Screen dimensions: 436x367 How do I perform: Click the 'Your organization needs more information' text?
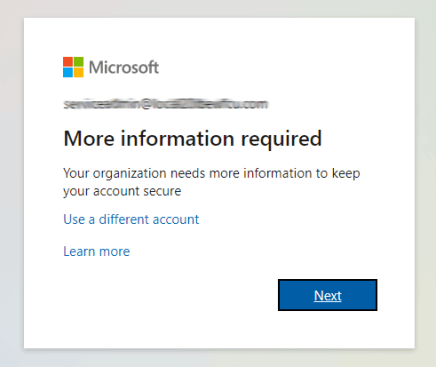(x=212, y=173)
